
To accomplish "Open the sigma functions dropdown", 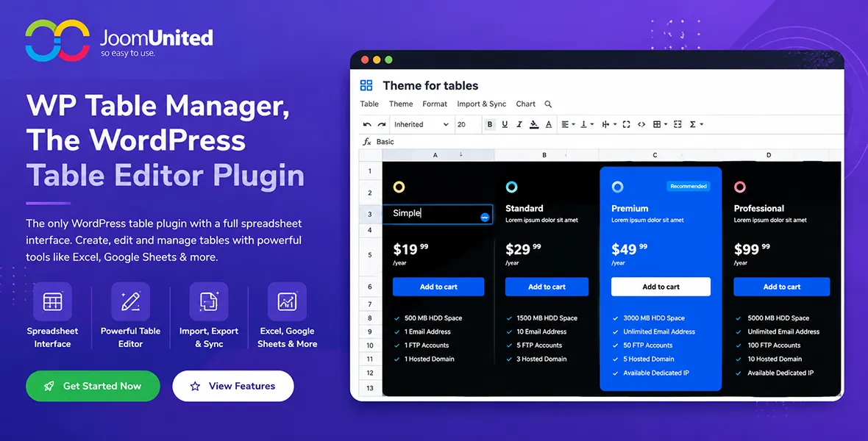I will [x=697, y=124].
